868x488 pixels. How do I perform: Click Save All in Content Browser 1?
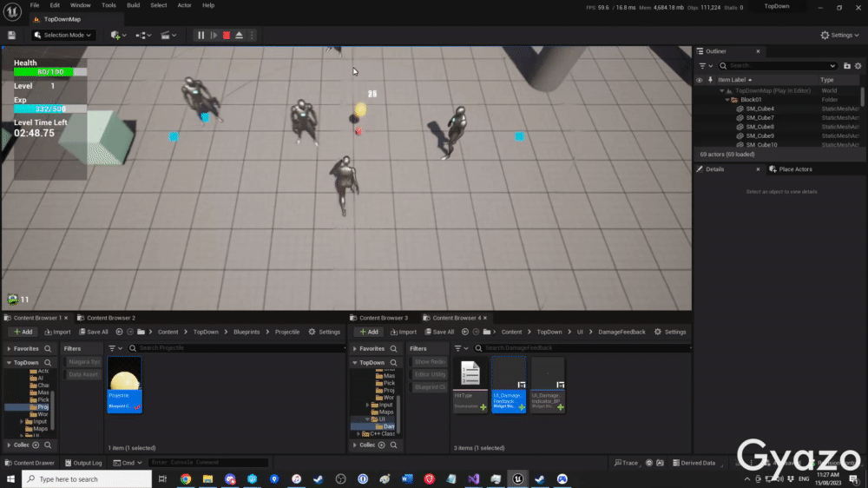[93, 332]
